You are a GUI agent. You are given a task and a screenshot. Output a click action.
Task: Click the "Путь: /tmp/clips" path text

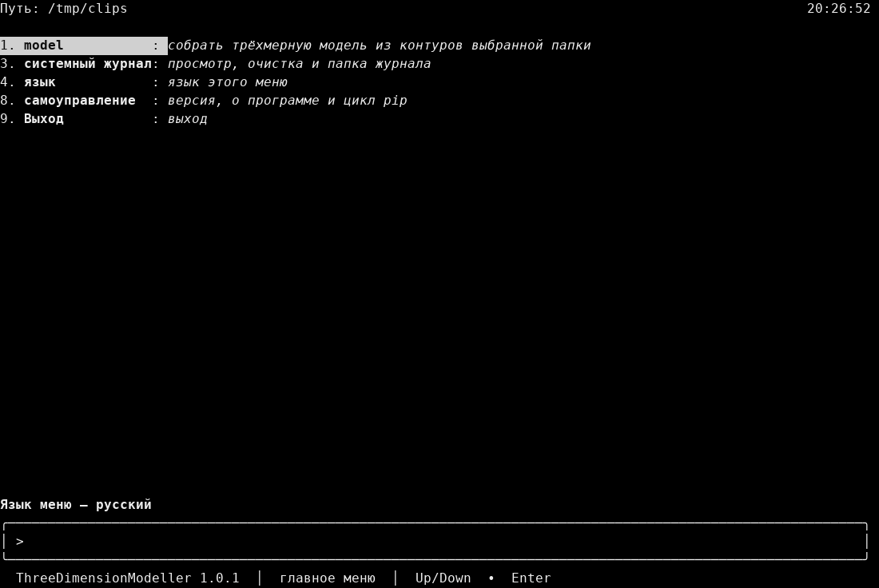click(64, 9)
